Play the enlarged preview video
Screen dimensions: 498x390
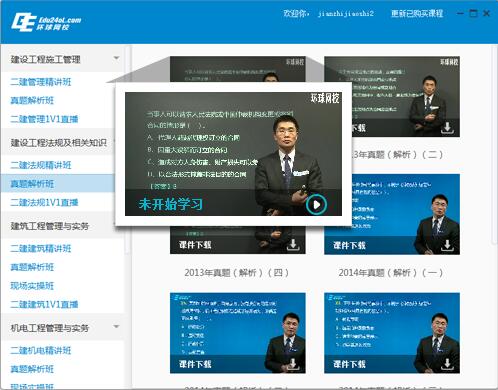click(x=316, y=204)
